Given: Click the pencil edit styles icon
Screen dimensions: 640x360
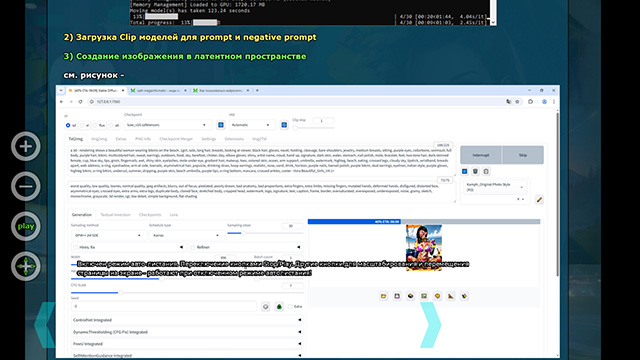Looking at the screenshot, I should click(539, 200).
